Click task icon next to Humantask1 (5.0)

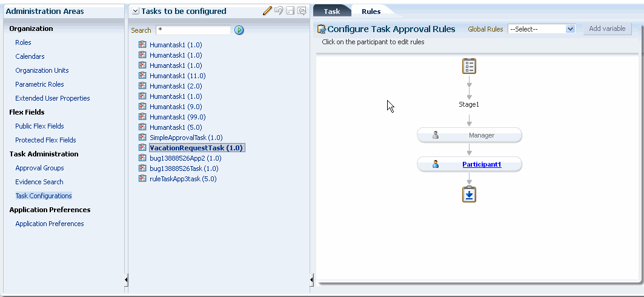point(142,127)
